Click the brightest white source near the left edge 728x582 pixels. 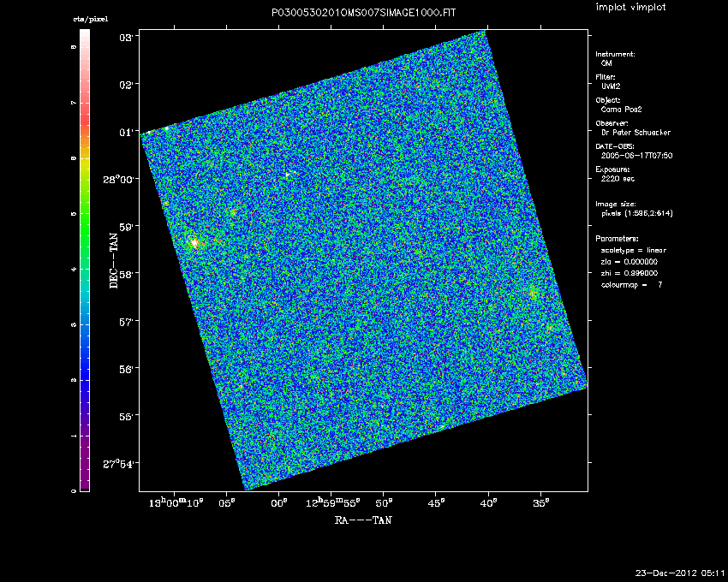coord(194,243)
